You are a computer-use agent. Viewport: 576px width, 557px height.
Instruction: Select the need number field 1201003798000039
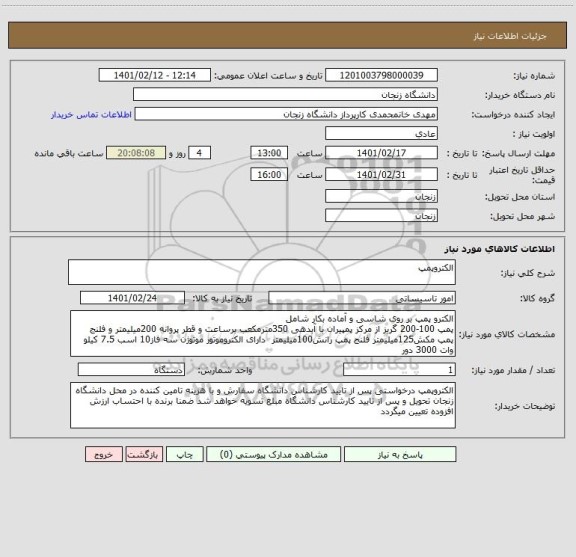[x=381, y=75]
